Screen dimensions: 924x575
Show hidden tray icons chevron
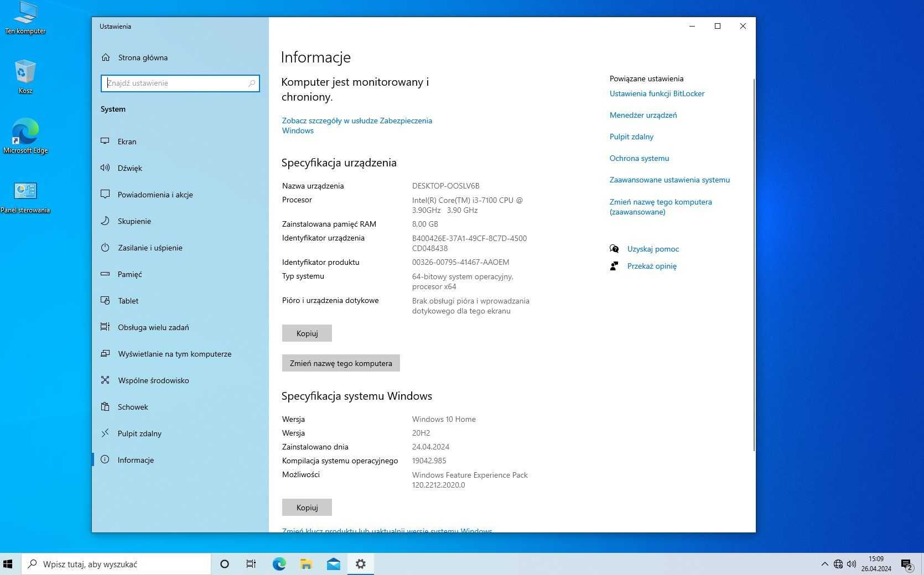tap(824, 564)
